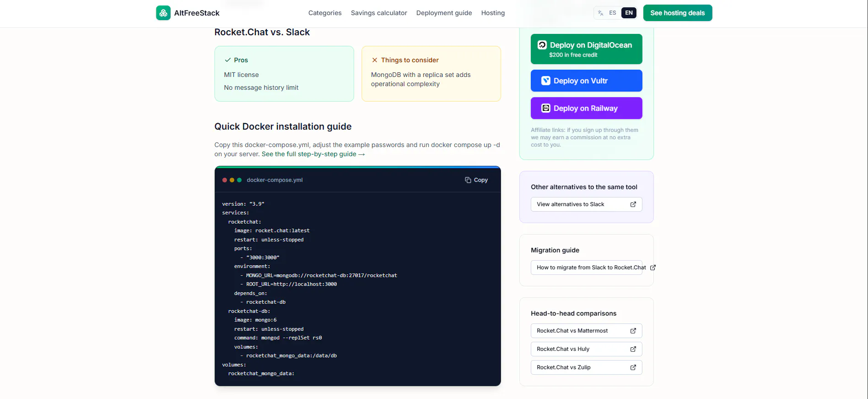Deploy on DigitalOcean with free credit
The height and width of the screenshot is (399, 868).
[587, 49]
